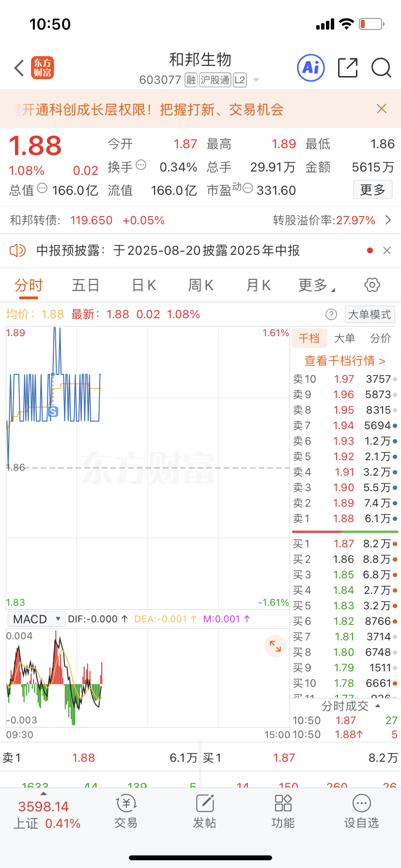Tap the DIF value in MACD header
Viewport: 401px width, 868px height.
tap(98, 619)
